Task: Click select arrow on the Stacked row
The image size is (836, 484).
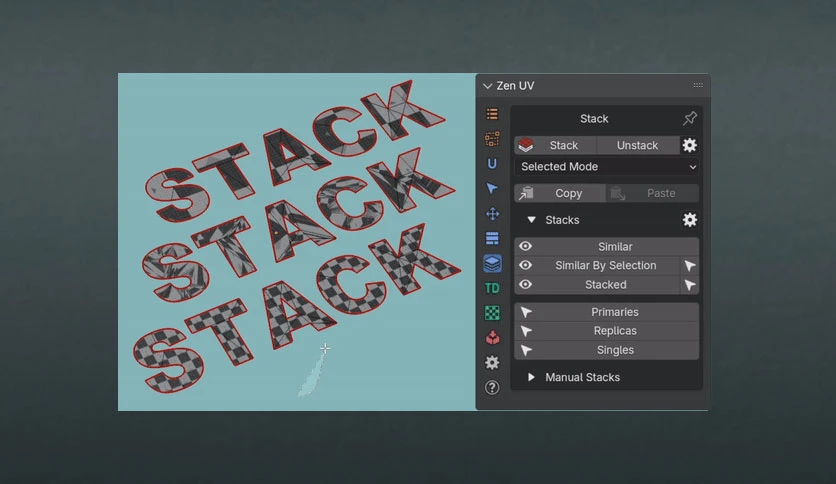Action: (x=690, y=285)
